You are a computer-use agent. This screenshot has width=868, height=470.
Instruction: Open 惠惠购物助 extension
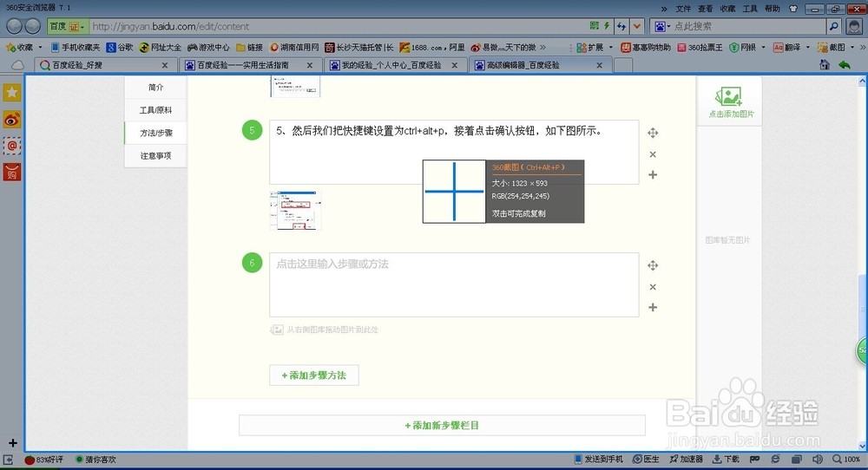point(646,48)
